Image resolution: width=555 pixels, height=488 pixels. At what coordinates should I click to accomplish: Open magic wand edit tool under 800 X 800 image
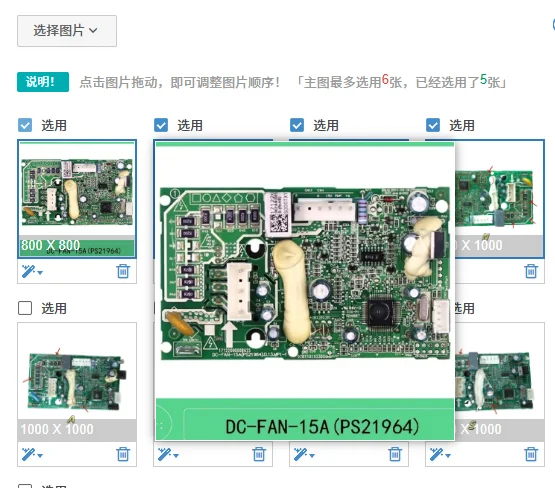pyautogui.click(x=32, y=271)
